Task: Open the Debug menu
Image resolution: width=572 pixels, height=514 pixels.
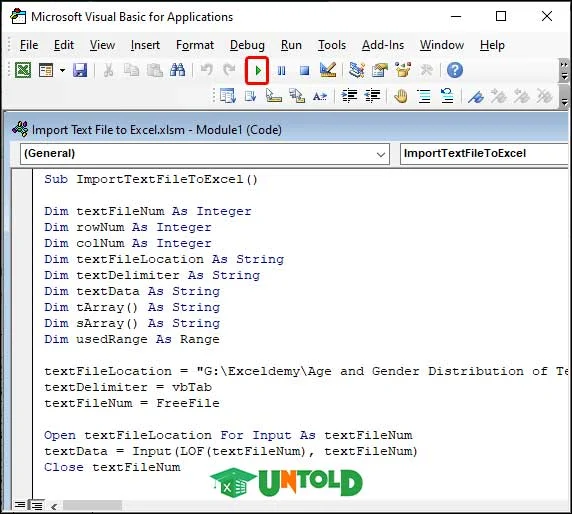Action: coord(247,45)
